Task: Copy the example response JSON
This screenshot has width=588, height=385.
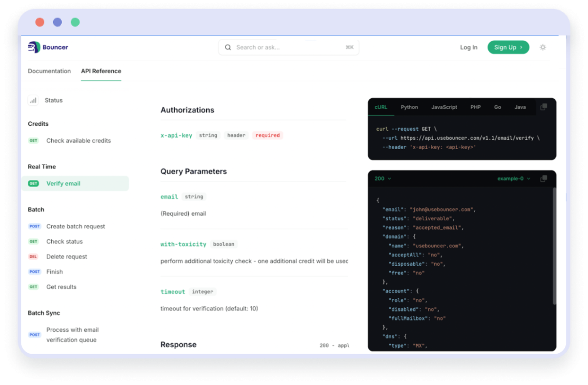Action: (544, 178)
